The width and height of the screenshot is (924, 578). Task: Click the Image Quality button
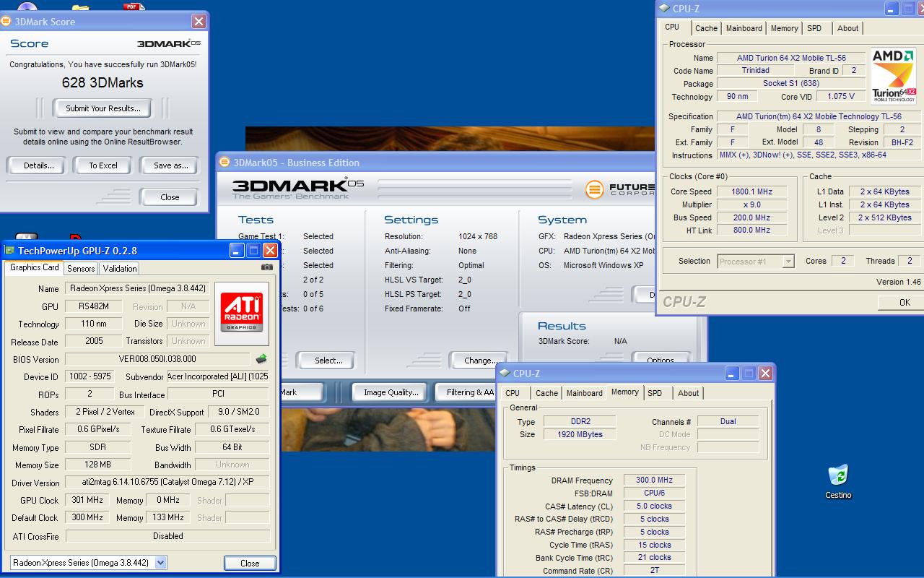391,392
